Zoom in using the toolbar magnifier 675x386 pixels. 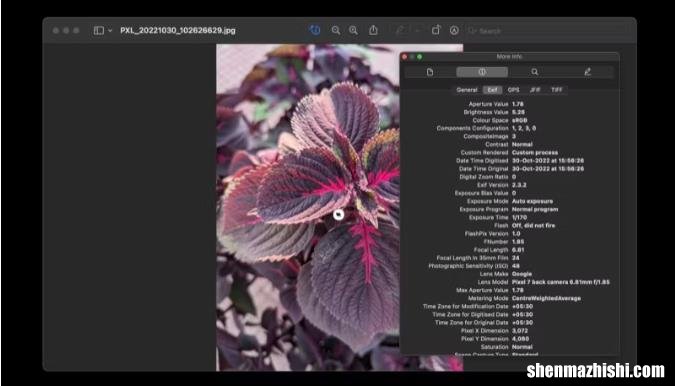353,30
